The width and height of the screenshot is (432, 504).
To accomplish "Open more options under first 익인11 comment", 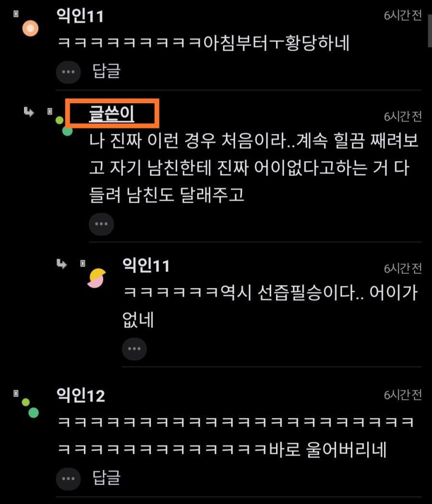I will point(68,72).
